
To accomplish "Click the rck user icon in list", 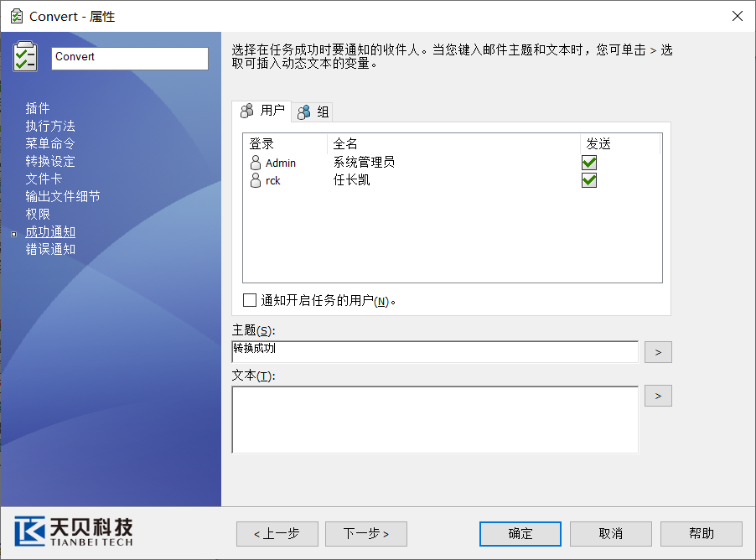I will 256,180.
